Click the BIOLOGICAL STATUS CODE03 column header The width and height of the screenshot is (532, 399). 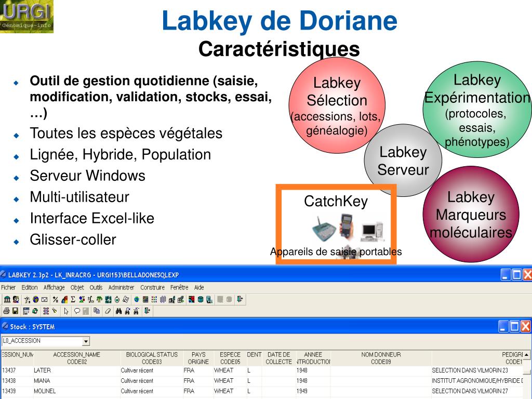click(152, 358)
